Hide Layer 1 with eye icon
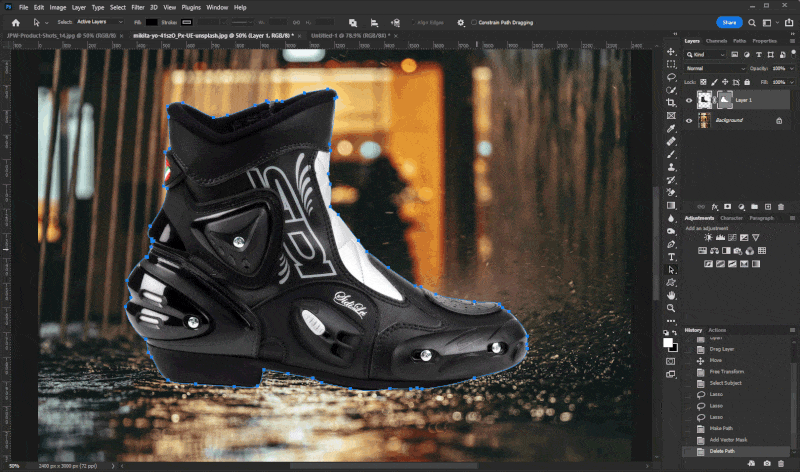The image size is (800, 472). 689,100
